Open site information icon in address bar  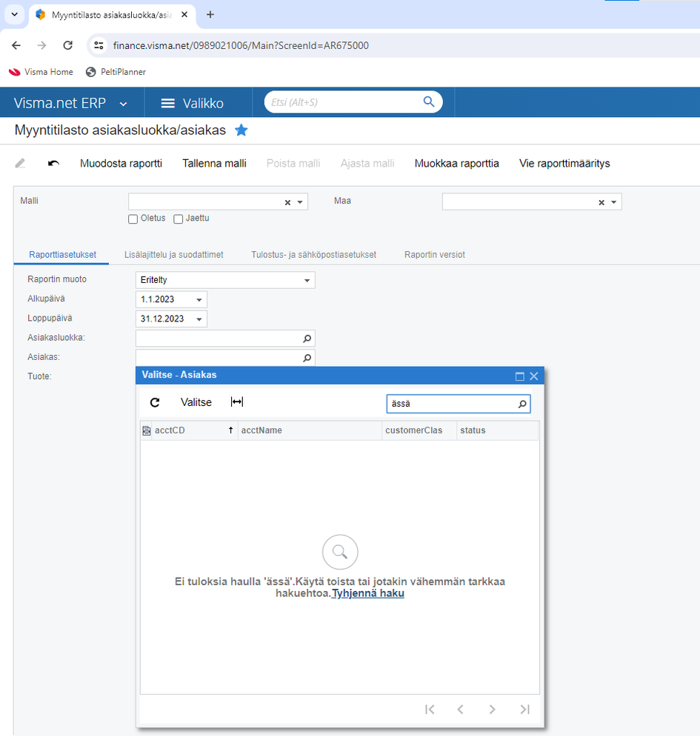[99, 45]
